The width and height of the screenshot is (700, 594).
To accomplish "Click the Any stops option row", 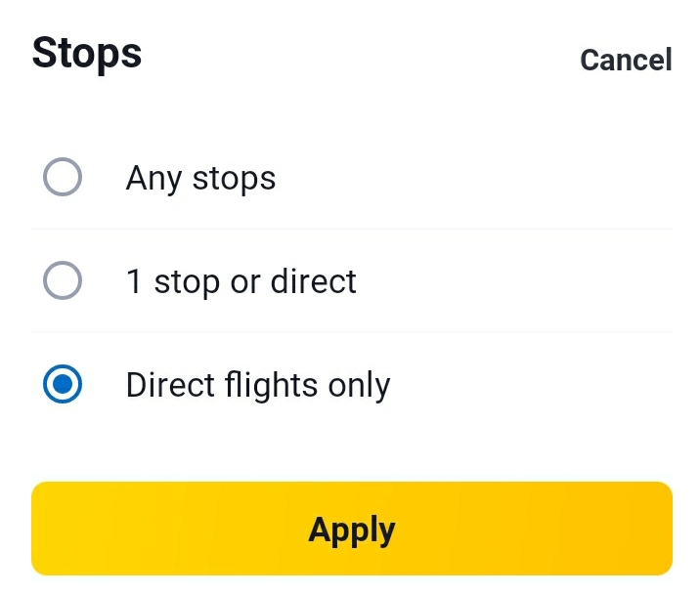I will click(352, 178).
